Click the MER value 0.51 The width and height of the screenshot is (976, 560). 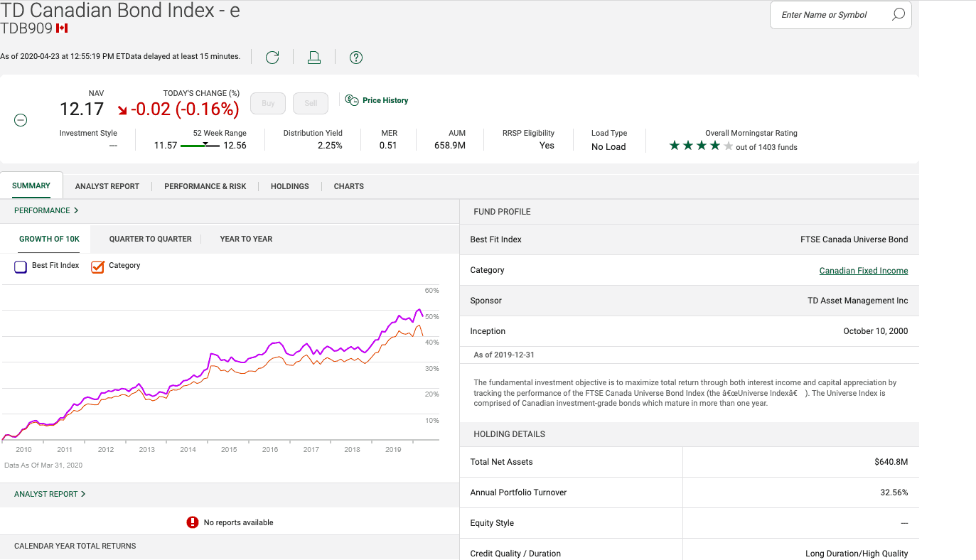click(388, 146)
